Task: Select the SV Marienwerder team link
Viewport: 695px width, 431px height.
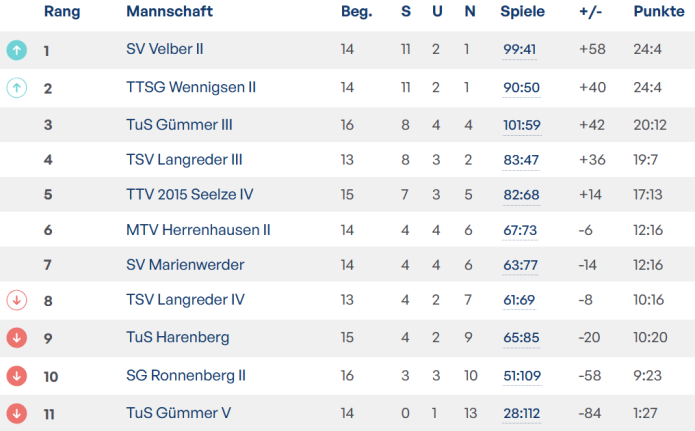Action: pyautogui.click(x=185, y=265)
